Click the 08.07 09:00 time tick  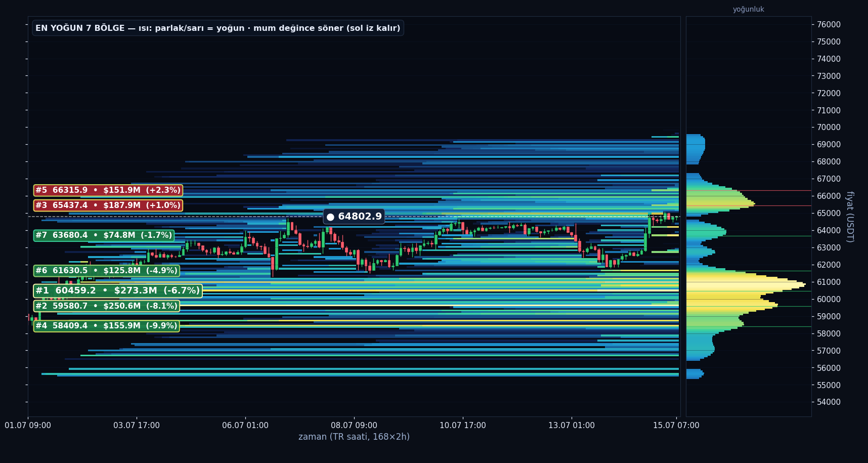coord(354,426)
